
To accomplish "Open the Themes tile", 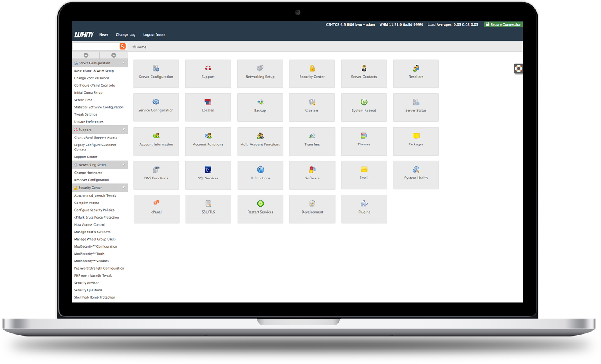I will pyautogui.click(x=364, y=141).
